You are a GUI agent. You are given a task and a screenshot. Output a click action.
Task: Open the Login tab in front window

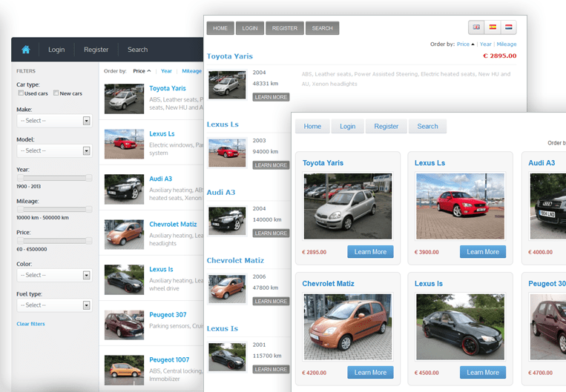pos(348,126)
